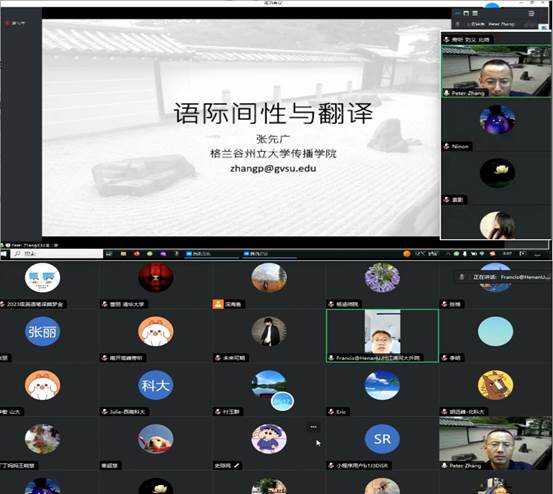Select the grid view layout icon in floating toolbar
This screenshot has width=553, height=494.
coord(475,13)
